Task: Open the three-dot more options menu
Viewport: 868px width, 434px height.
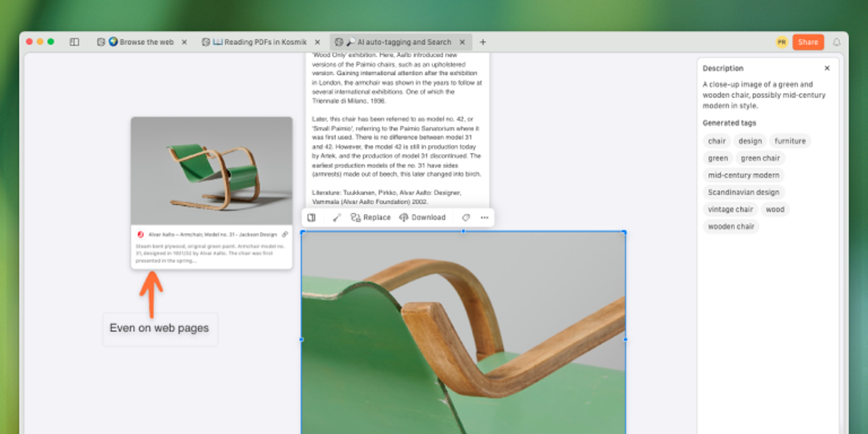Action: 484,217
